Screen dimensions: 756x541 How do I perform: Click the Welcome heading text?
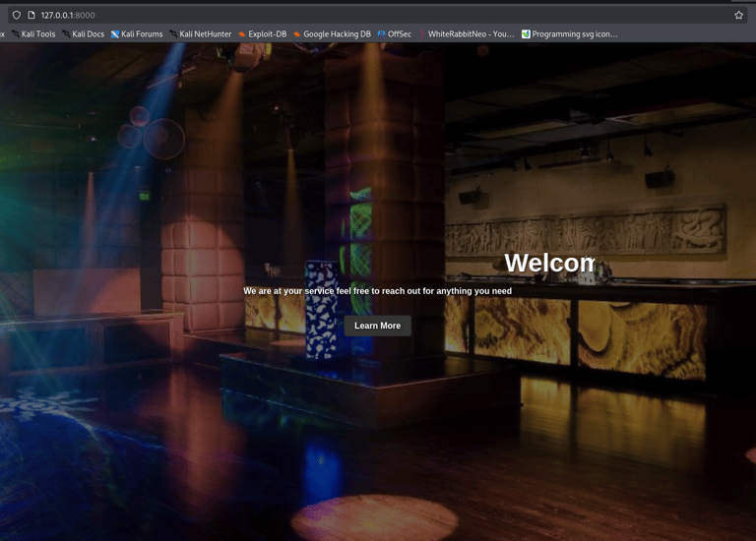point(549,263)
